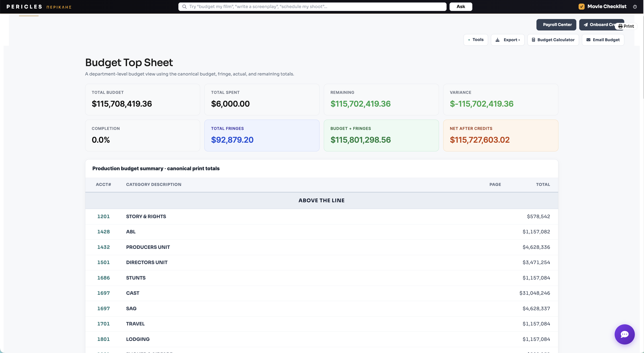Screen dimensions: 644x353
Task: Open account 1697 in the CAST row
Action: 104,293
